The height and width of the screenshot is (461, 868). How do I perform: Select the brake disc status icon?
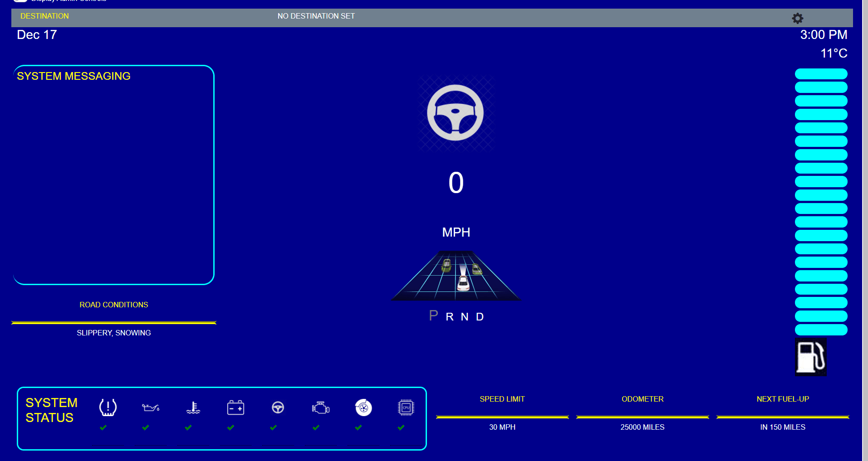[363, 408]
